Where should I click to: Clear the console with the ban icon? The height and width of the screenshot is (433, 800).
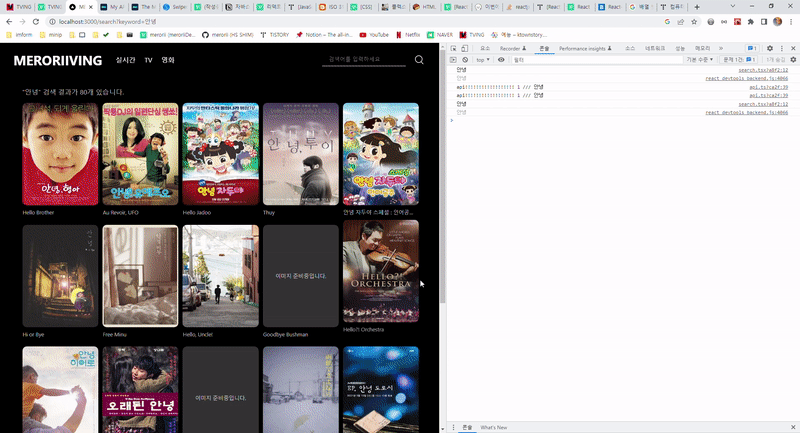click(x=465, y=60)
